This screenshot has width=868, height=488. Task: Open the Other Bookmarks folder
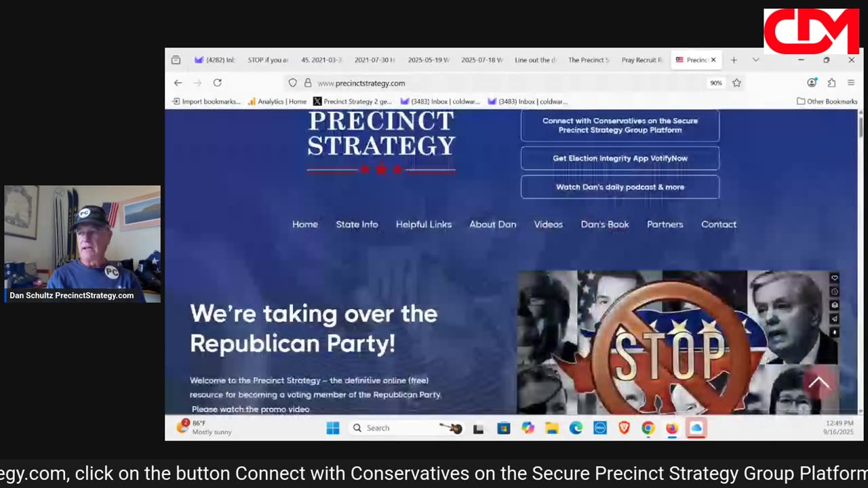pyautogui.click(x=827, y=102)
